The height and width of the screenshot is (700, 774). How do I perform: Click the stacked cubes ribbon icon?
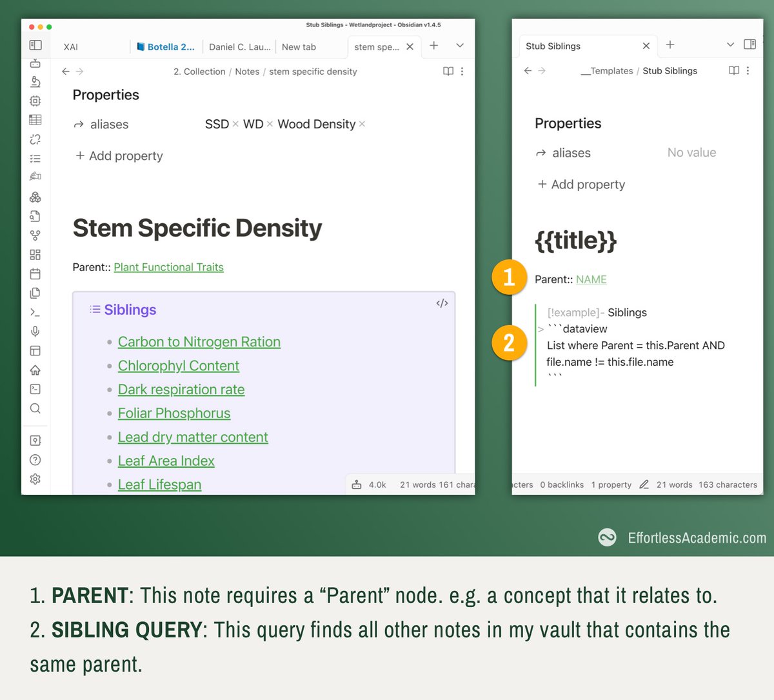(x=35, y=197)
